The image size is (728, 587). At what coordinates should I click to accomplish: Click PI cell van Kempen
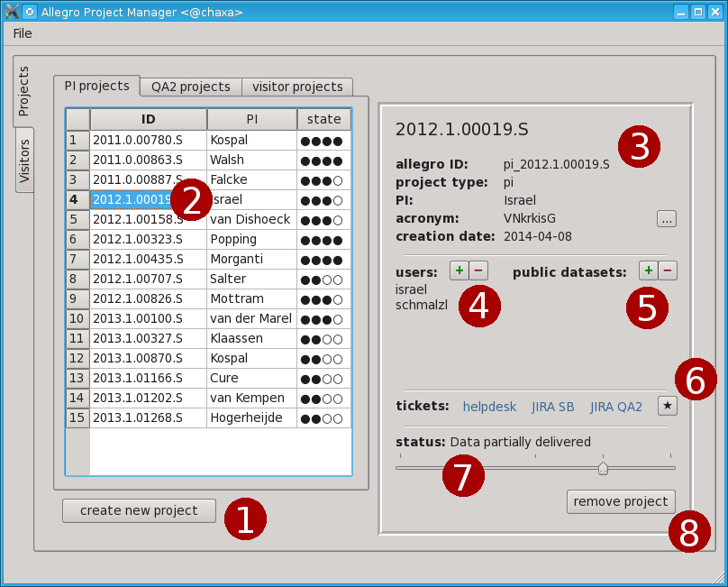tap(252, 398)
